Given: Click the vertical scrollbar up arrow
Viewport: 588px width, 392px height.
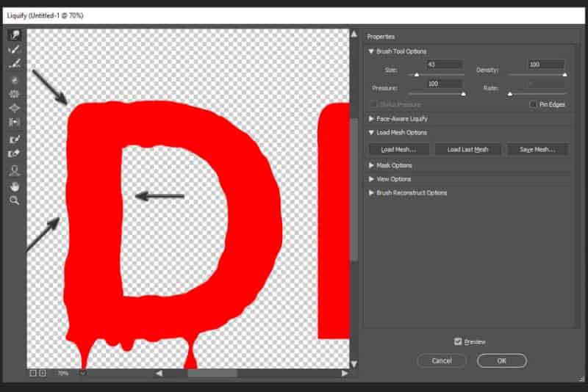Looking at the screenshot, I should (354, 34).
